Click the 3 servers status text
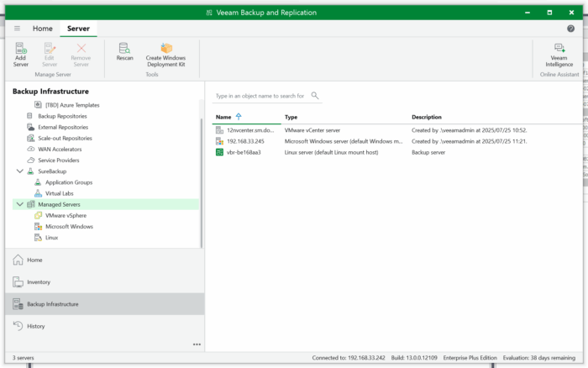Screen dimensions: 588x368 (23, 358)
